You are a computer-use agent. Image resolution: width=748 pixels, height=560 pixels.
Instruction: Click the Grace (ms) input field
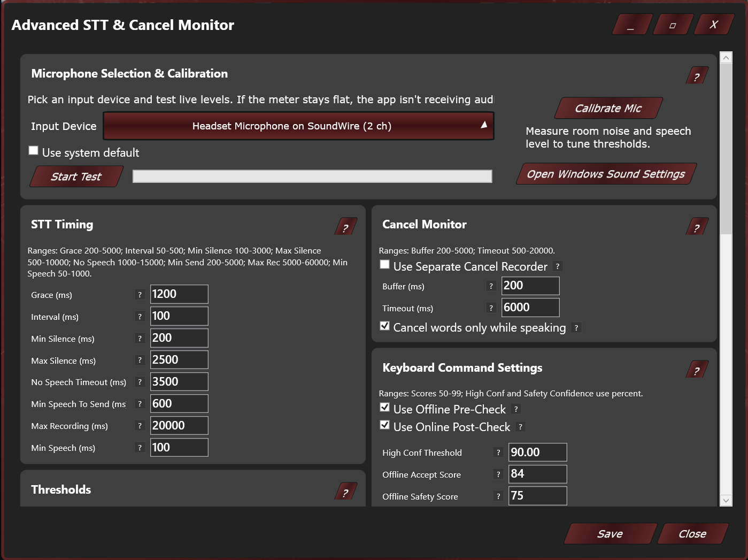click(179, 294)
